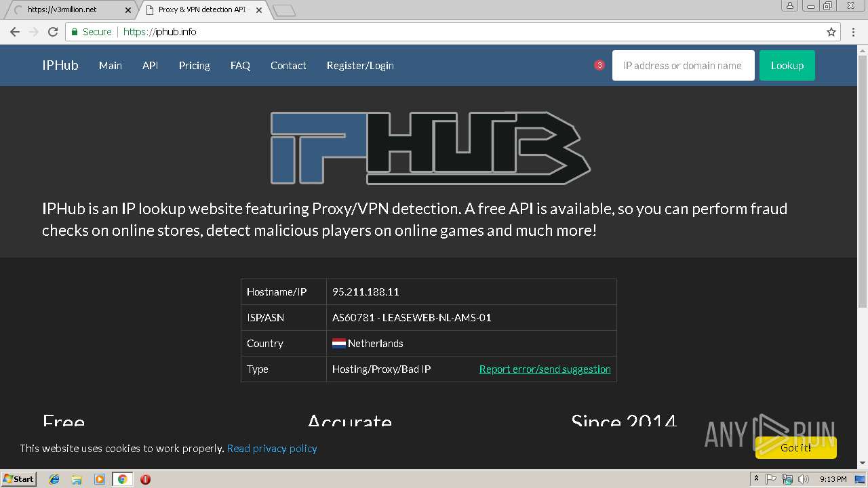Viewport: 868px width, 488px height.
Task: Open the Read privacy policy link
Action: point(272,448)
